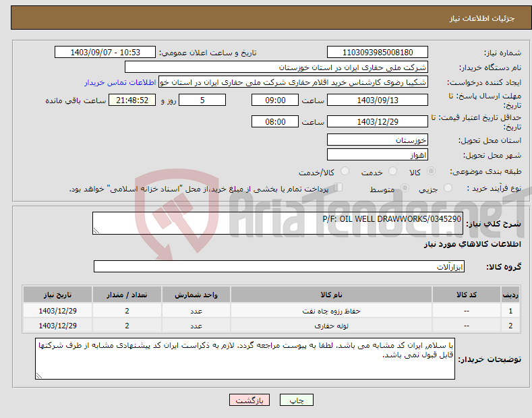
Task: Click the response deadline date 1403/09/13
Action: 378,100
